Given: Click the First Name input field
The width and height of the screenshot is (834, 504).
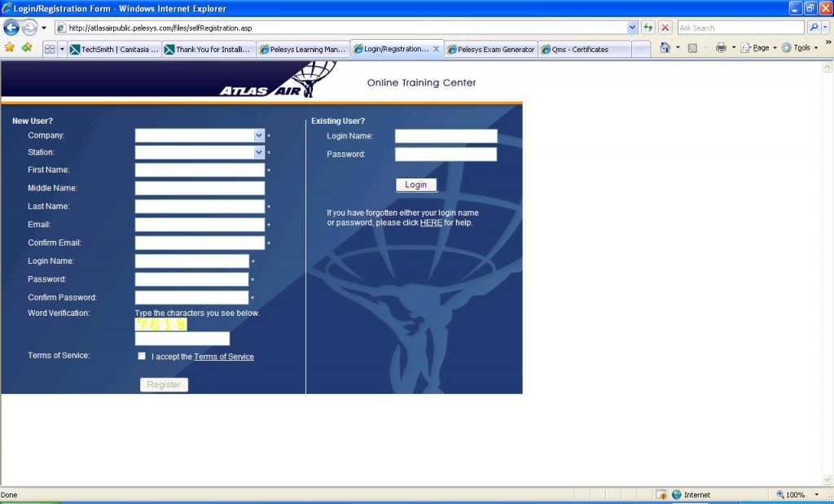Looking at the screenshot, I should tap(200, 170).
